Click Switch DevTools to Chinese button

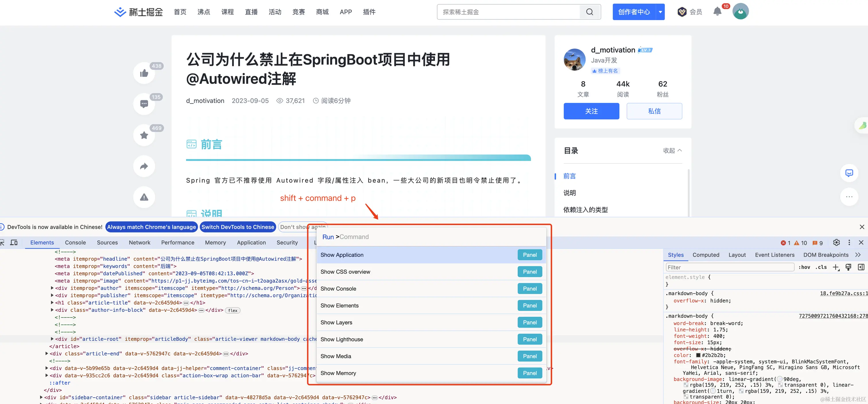click(x=238, y=227)
